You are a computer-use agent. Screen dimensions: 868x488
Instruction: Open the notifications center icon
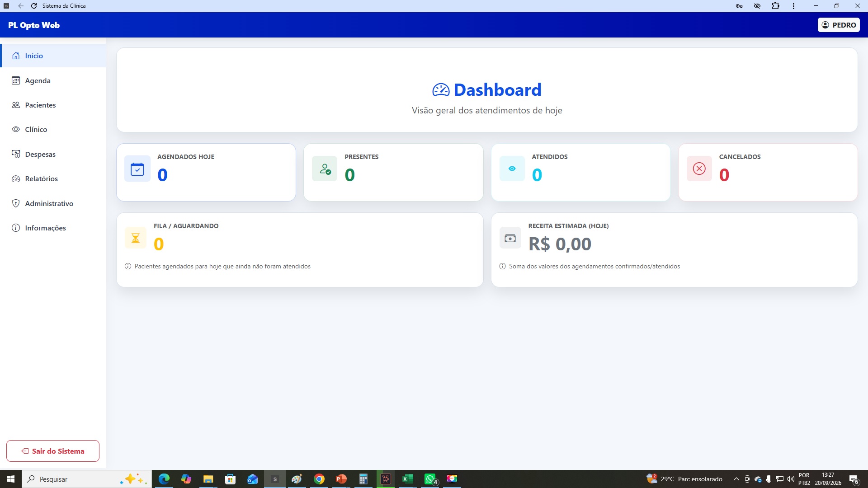click(x=854, y=479)
